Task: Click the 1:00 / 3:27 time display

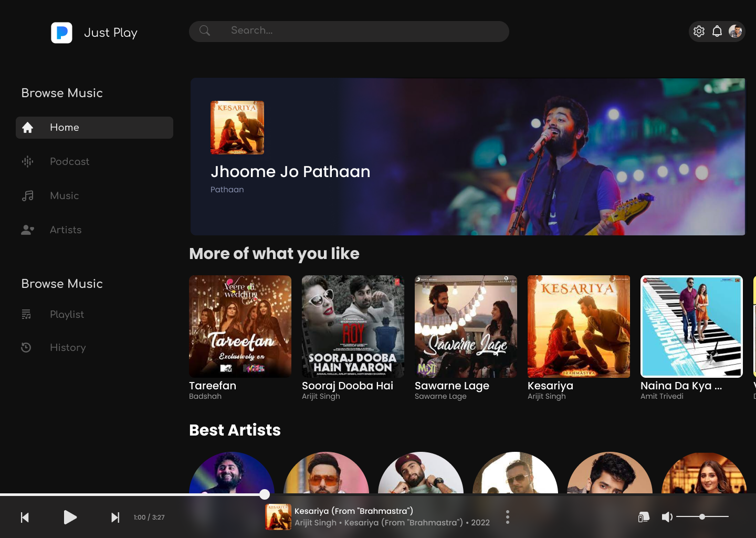Action: [149, 518]
